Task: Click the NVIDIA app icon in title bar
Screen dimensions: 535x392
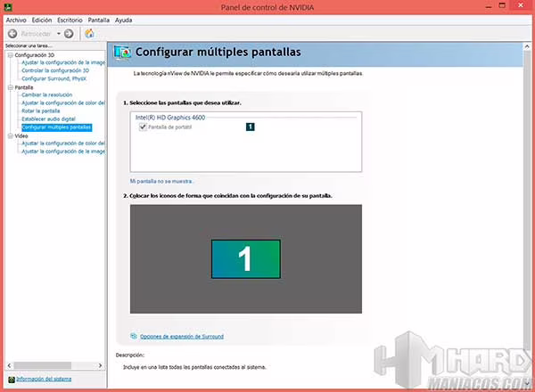Action: [x=9, y=6]
